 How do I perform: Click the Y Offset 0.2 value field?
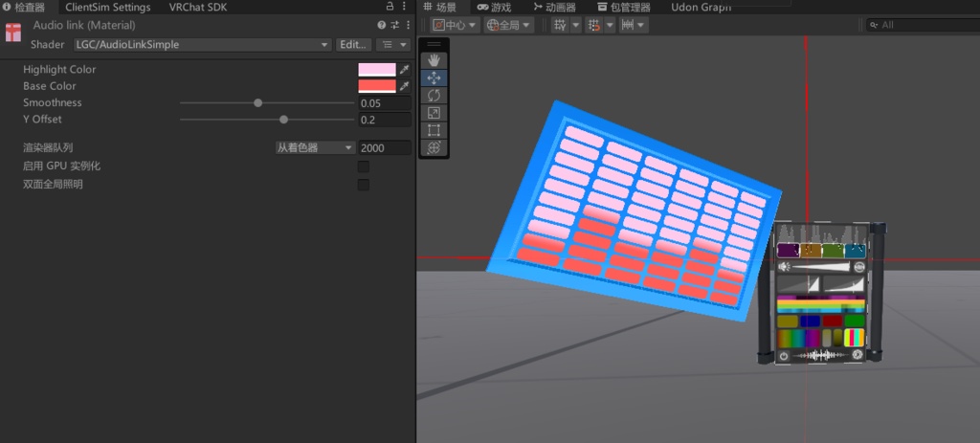click(385, 120)
